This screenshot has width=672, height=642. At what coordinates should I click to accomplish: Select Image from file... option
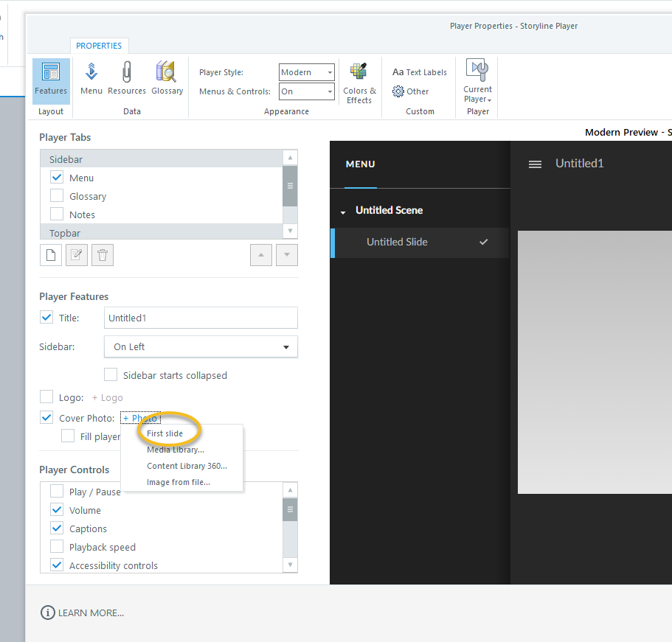click(x=179, y=482)
